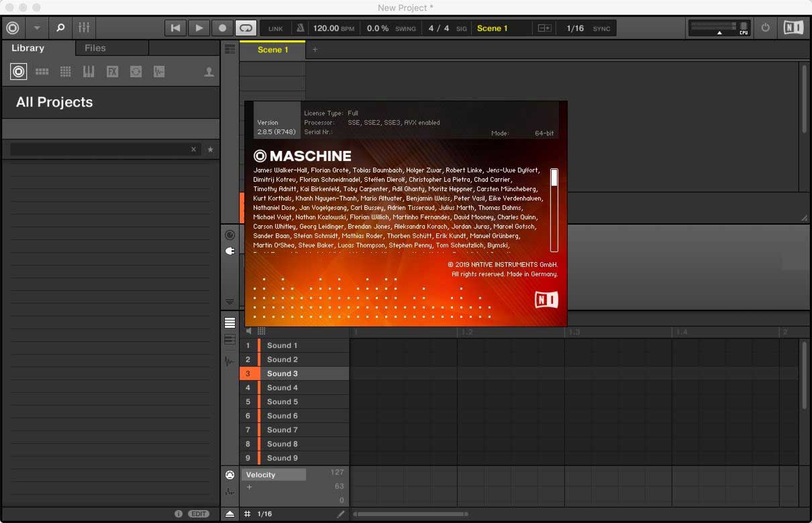The width and height of the screenshot is (812, 523).
Task: Show browser info with the i icon
Action: [x=179, y=514]
